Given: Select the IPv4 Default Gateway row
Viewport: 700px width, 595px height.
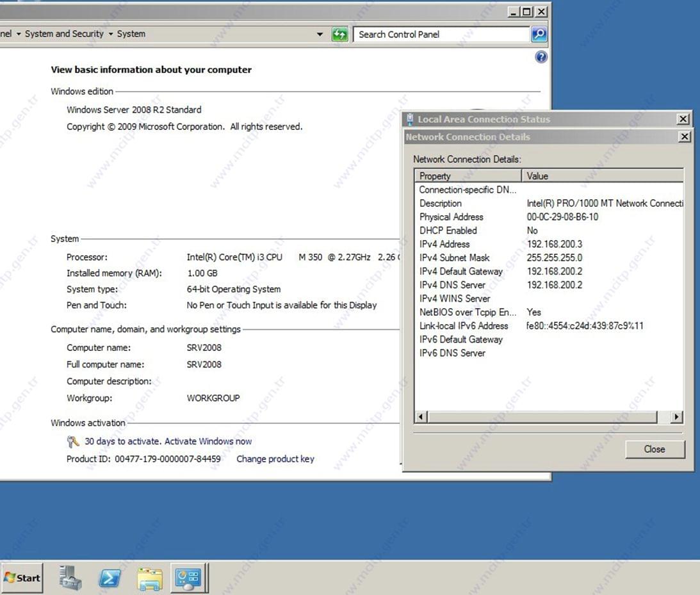Looking at the screenshot, I should [549, 272].
